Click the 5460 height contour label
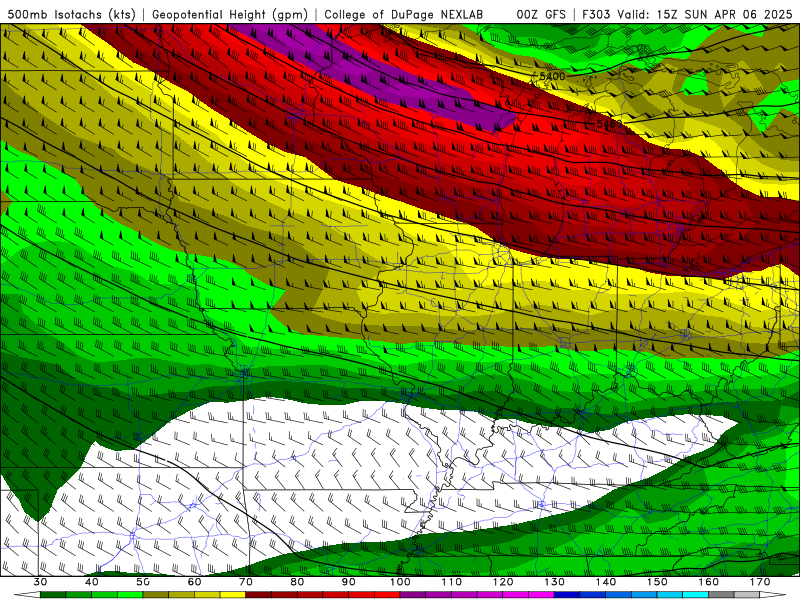Viewport: 800px width, 600px height. 610,124
